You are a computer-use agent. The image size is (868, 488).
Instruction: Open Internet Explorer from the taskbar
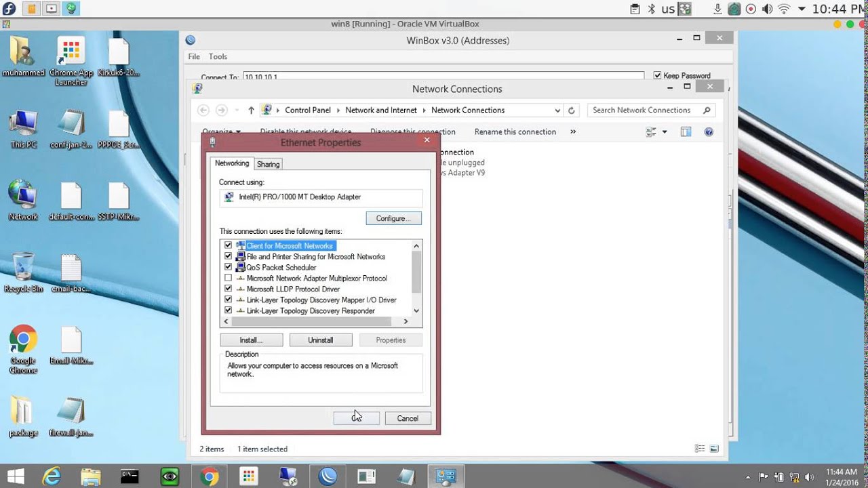pos(52,476)
